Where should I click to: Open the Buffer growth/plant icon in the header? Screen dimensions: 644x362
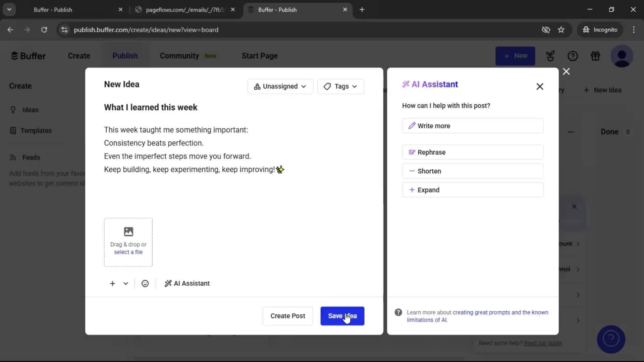coord(550,56)
